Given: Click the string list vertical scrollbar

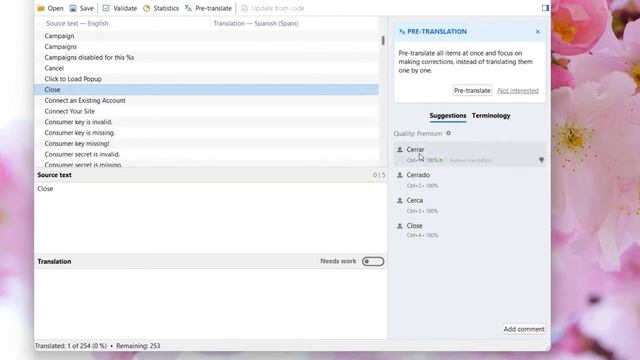Looking at the screenshot, I should [383, 40].
